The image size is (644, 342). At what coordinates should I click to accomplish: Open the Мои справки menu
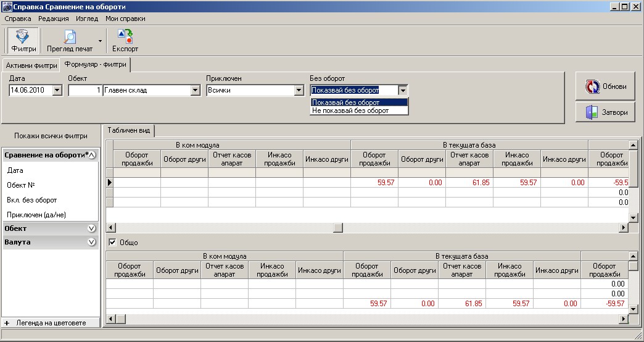[x=125, y=19]
